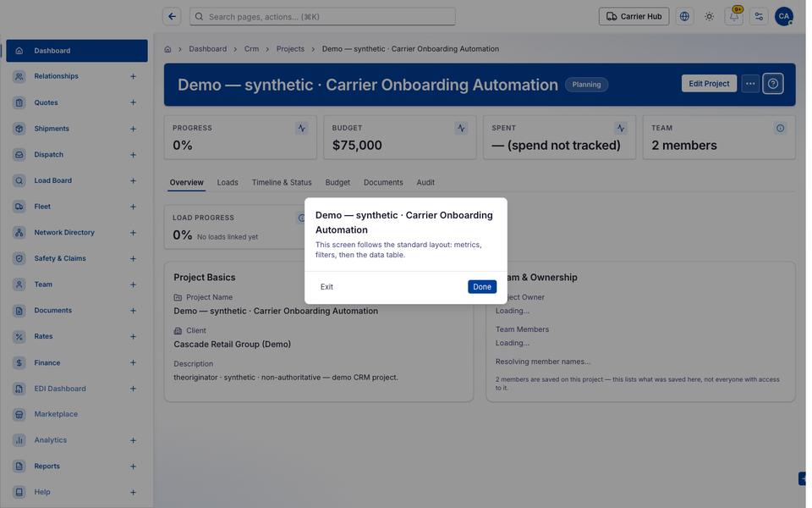Go to the Crm breadcrumb link
The image size is (812, 508).
click(x=252, y=49)
